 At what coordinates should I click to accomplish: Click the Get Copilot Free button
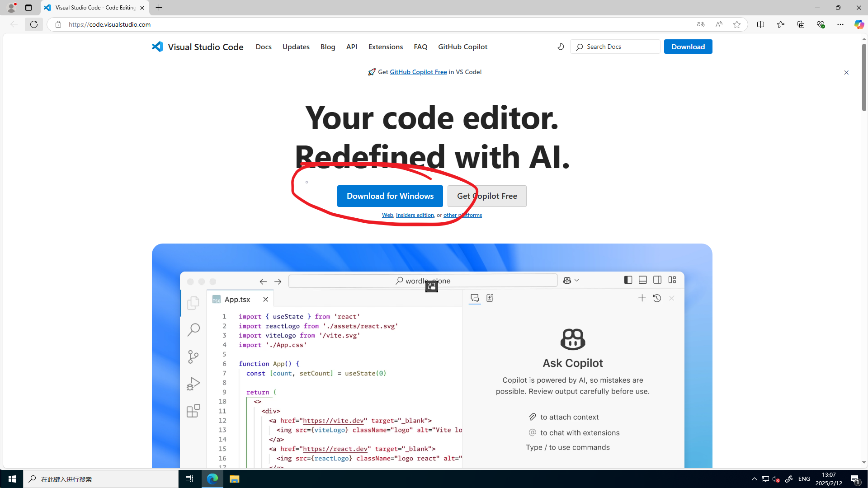487,196
